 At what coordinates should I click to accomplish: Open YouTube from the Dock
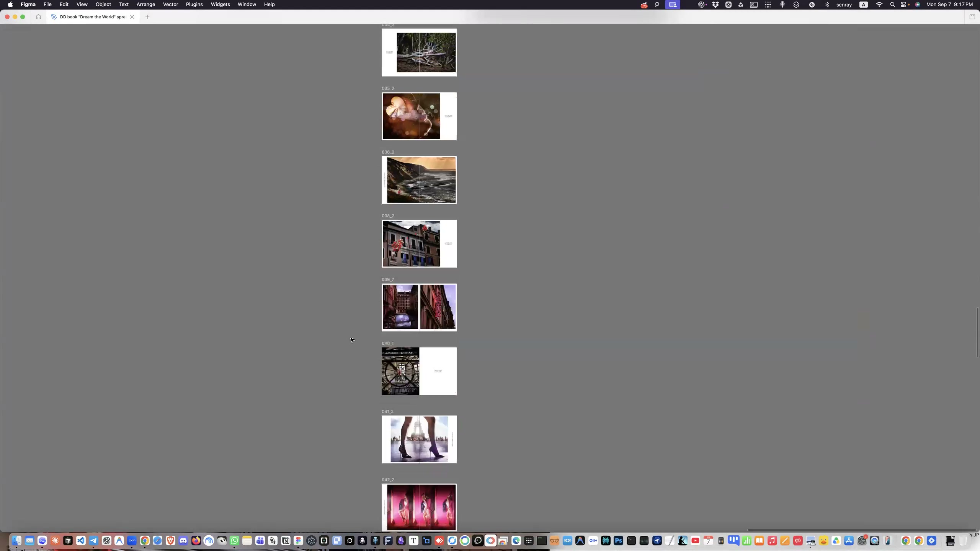coord(696,541)
